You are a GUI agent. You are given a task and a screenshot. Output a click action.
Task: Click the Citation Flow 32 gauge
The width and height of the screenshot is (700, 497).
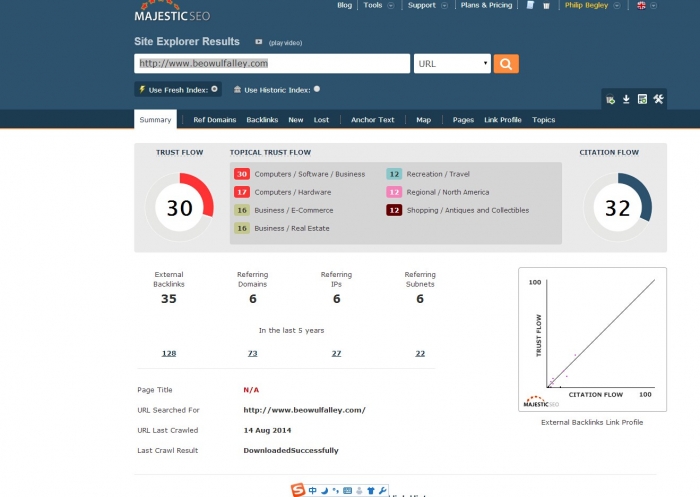[x=618, y=207]
